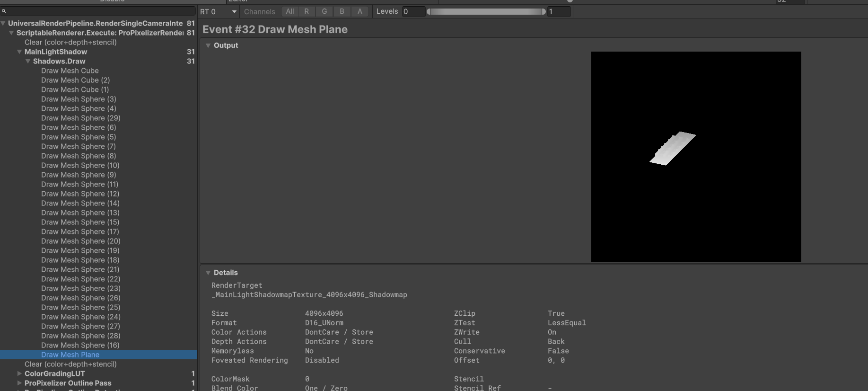This screenshot has height=391, width=868.
Task: Select Draw Mesh Sphere (15) event
Action: click(x=80, y=222)
